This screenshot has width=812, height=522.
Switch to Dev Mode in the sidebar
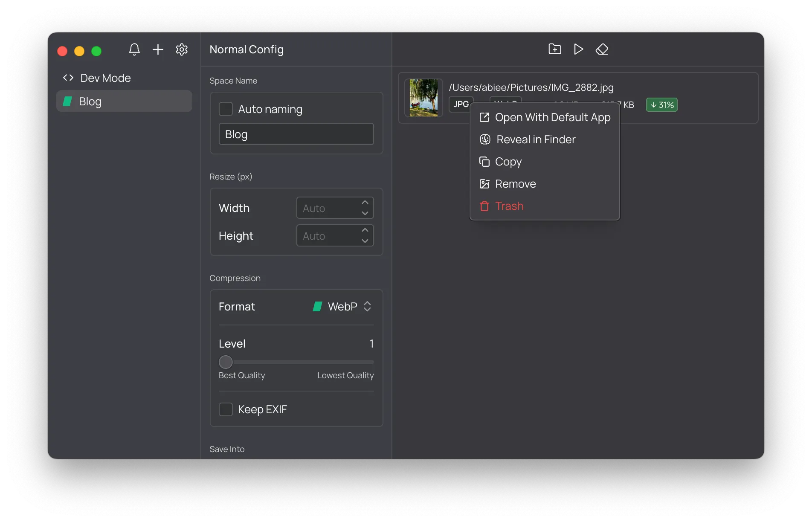[x=124, y=78]
